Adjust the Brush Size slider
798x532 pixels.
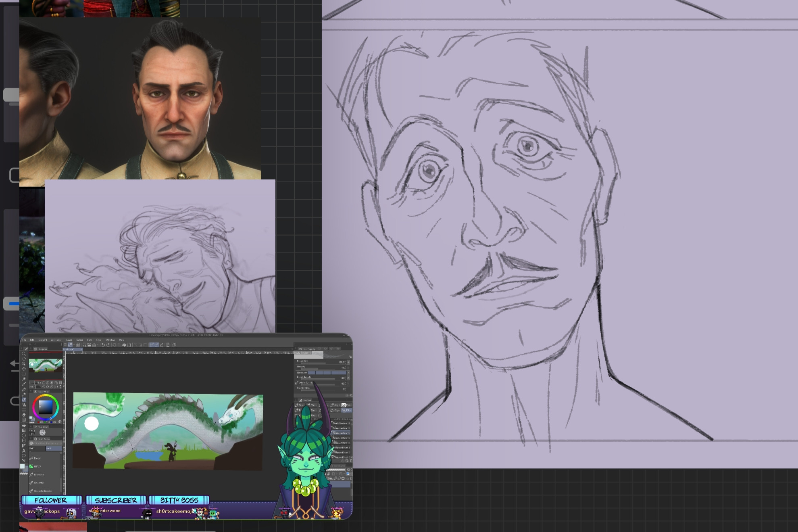(x=313, y=363)
